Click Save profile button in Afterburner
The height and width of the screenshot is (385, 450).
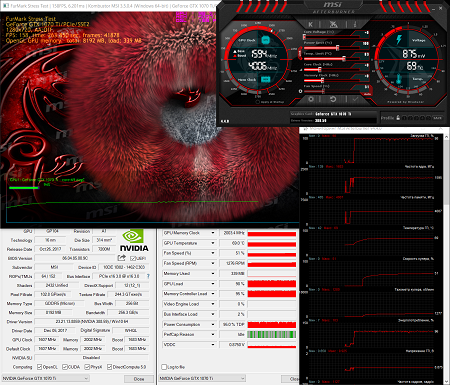(437, 118)
